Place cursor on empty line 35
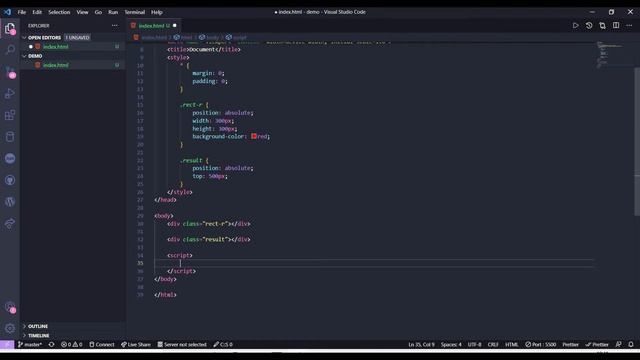Screen dimensions: 640x360 coord(373,263)
